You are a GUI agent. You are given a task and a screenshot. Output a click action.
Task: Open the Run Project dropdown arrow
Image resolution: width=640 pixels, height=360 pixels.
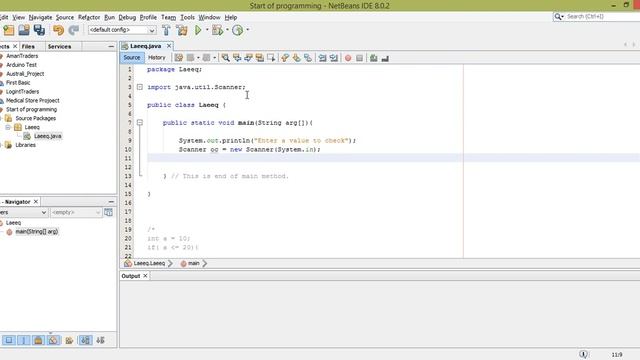coord(207,30)
